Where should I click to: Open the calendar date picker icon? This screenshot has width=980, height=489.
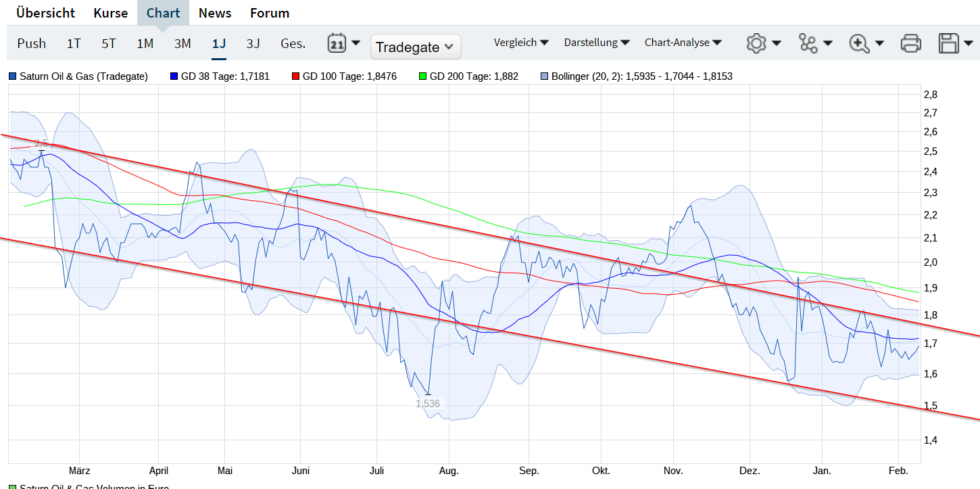[337, 42]
